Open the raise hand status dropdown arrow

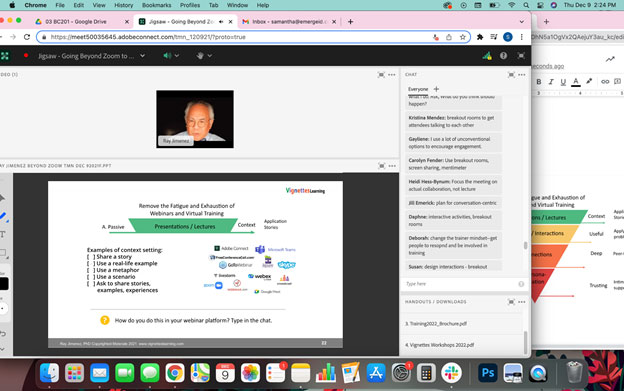pyautogui.click(x=210, y=56)
